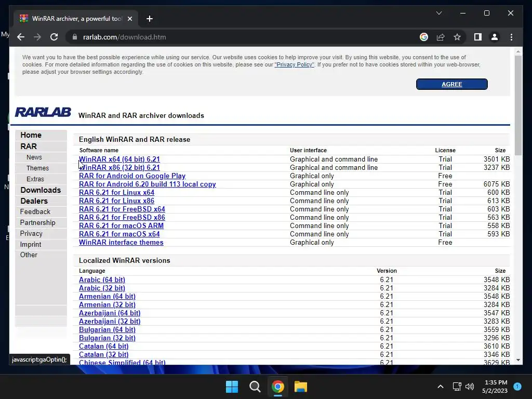The height and width of the screenshot is (399, 532).
Task: Download RAR 6.21 for Linux x64
Action: (x=117, y=192)
